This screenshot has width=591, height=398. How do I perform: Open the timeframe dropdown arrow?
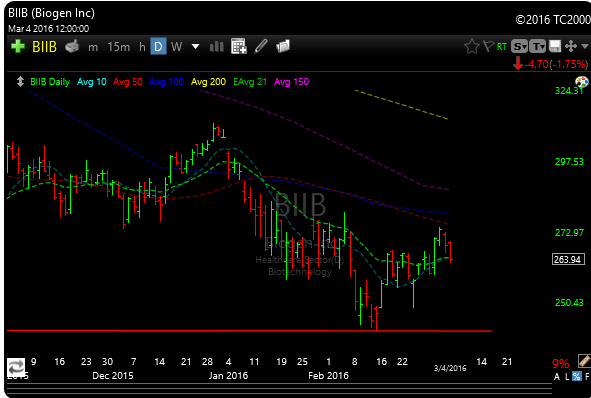click(x=195, y=47)
